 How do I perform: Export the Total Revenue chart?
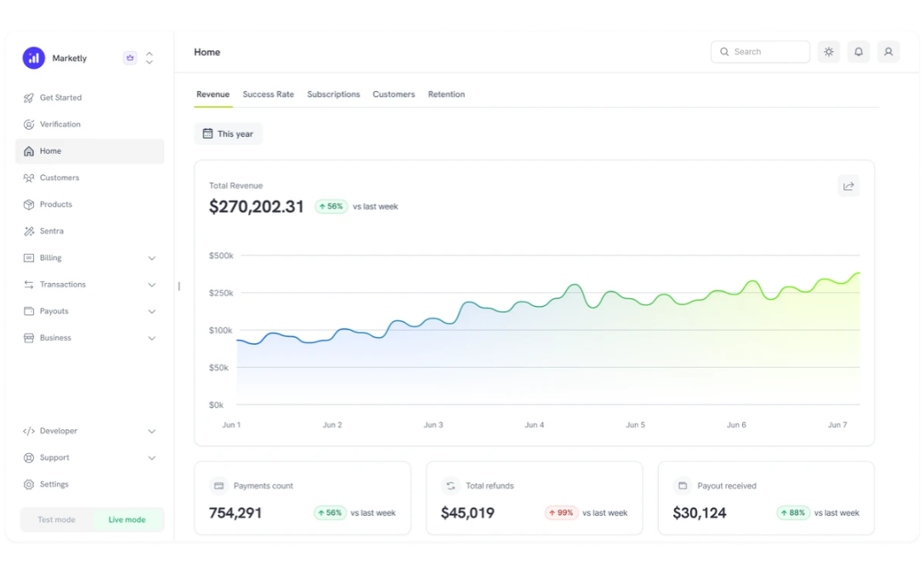click(848, 185)
